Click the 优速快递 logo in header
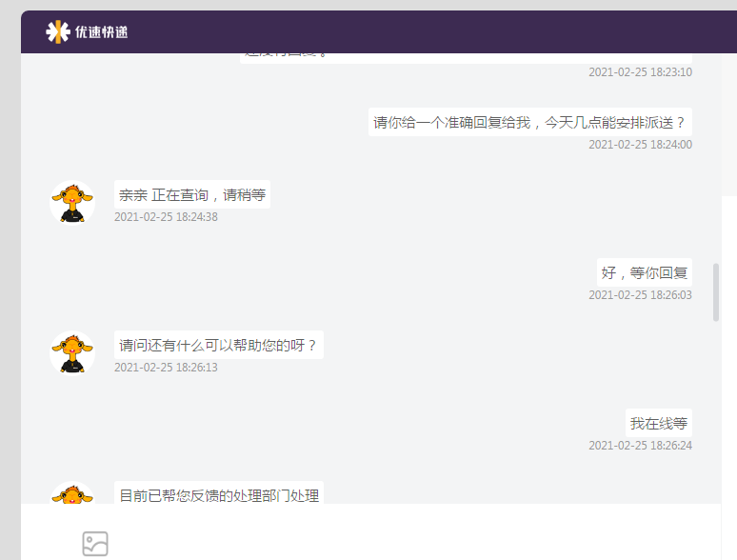The image size is (737, 560). coord(87,32)
